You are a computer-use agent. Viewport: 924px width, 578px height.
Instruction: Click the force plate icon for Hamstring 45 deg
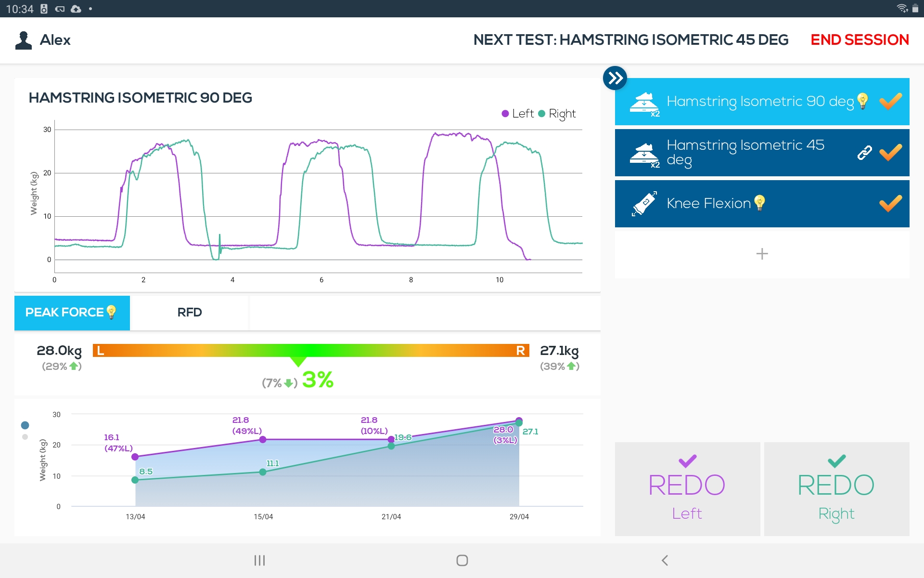click(x=644, y=155)
